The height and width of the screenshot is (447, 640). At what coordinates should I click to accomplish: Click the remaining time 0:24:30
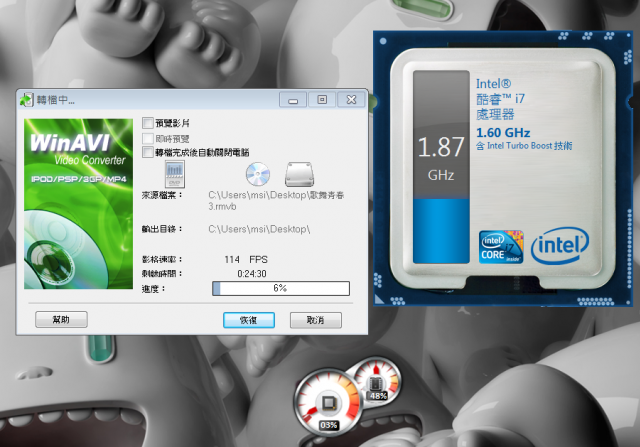252,274
